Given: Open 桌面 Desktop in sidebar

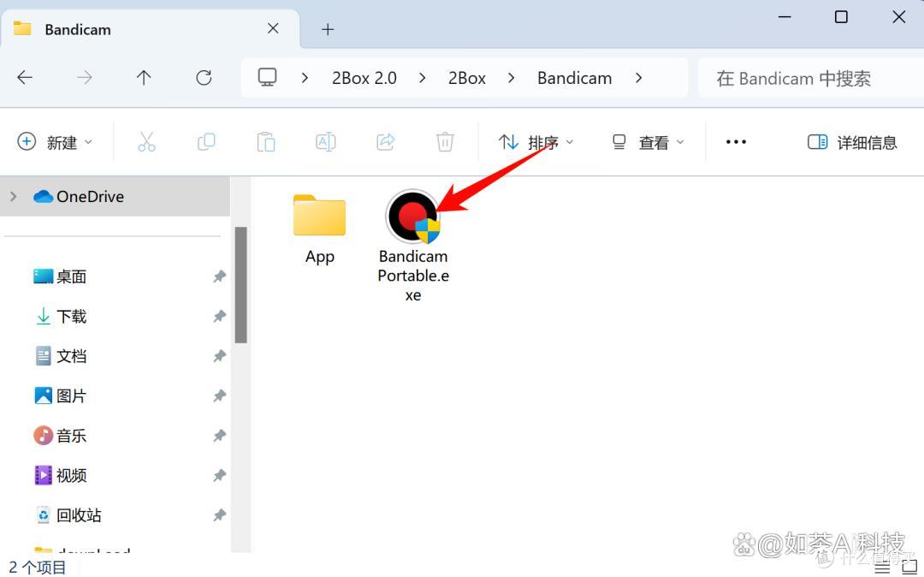Looking at the screenshot, I should 71,277.
